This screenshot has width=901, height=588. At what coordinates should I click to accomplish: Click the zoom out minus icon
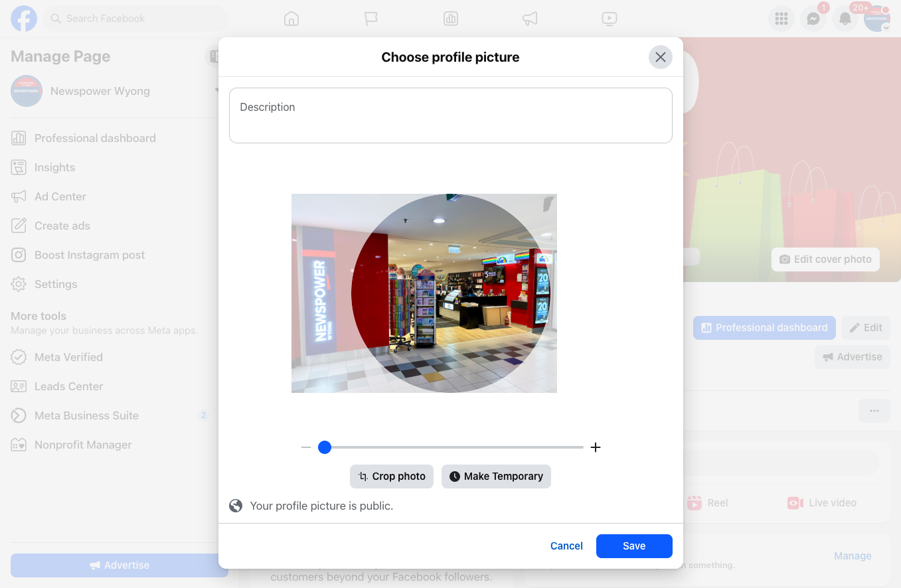pos(306,447)
